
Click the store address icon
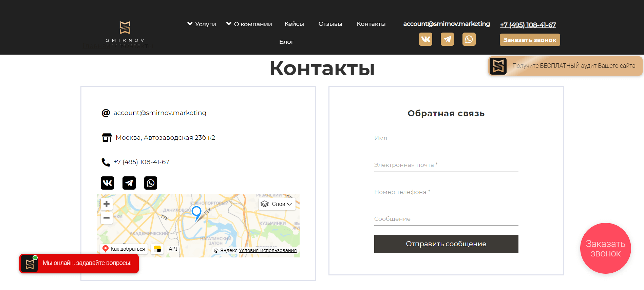coord(107,138)
